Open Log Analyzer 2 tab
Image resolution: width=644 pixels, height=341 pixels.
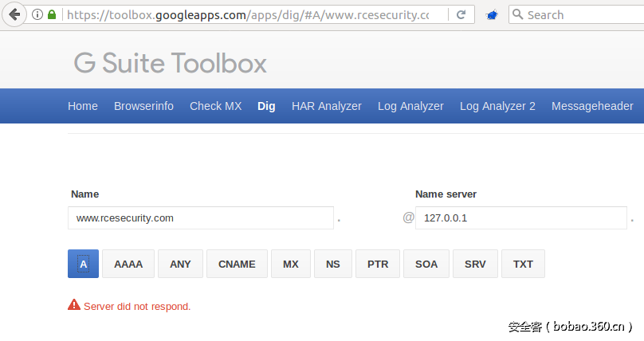click(x=497, y=106)
